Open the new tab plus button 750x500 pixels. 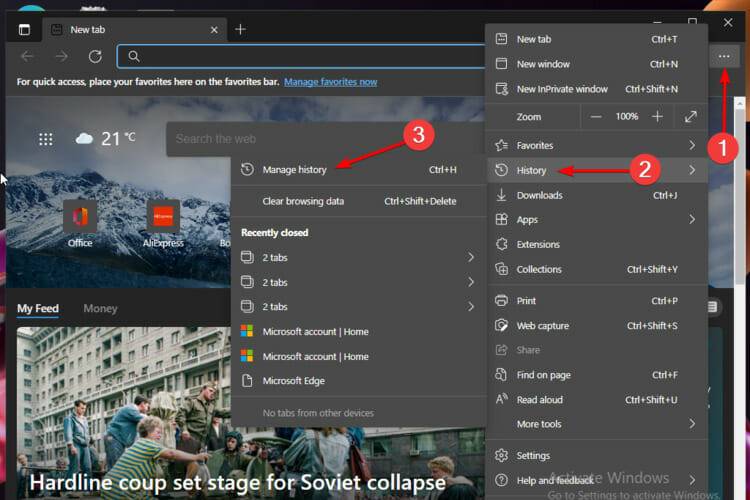point(240,29)
